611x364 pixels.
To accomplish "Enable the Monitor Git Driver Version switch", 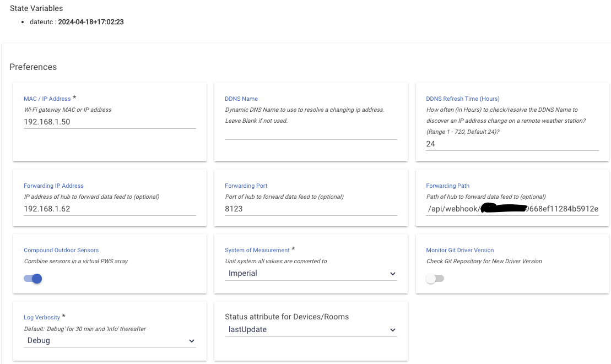I will 435,279.
